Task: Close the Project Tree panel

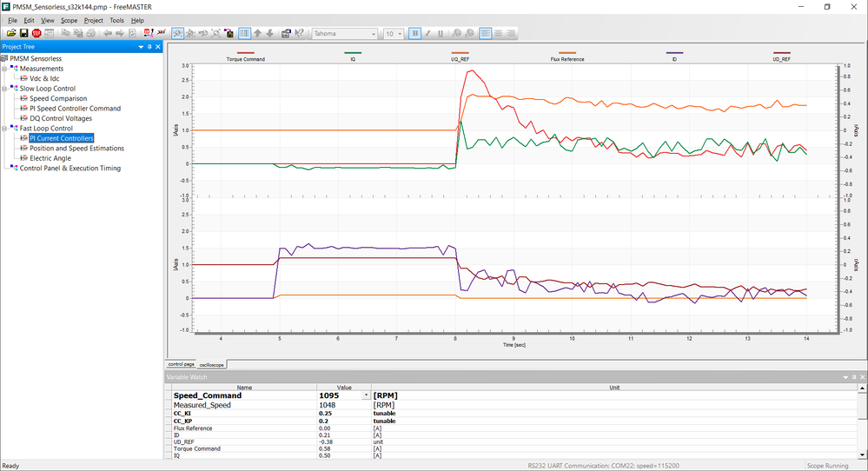Action: (x=158, y=47)
